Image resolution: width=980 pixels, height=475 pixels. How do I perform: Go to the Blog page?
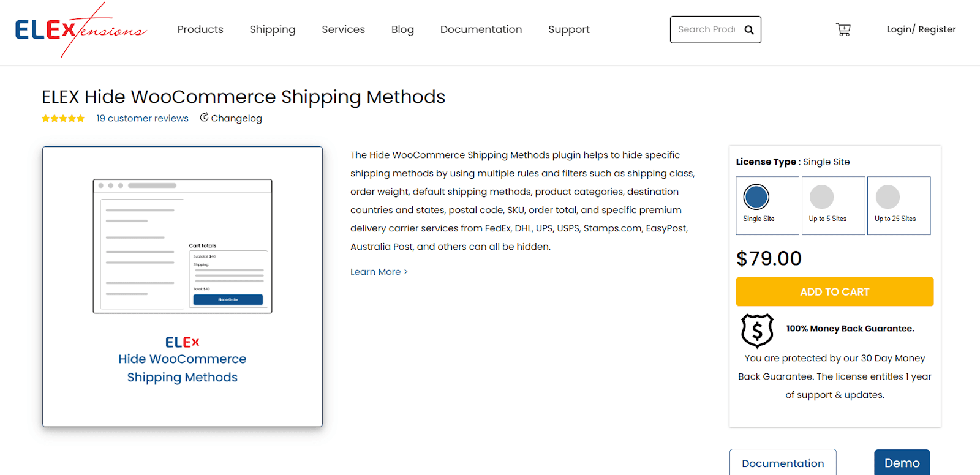(402, 29)
